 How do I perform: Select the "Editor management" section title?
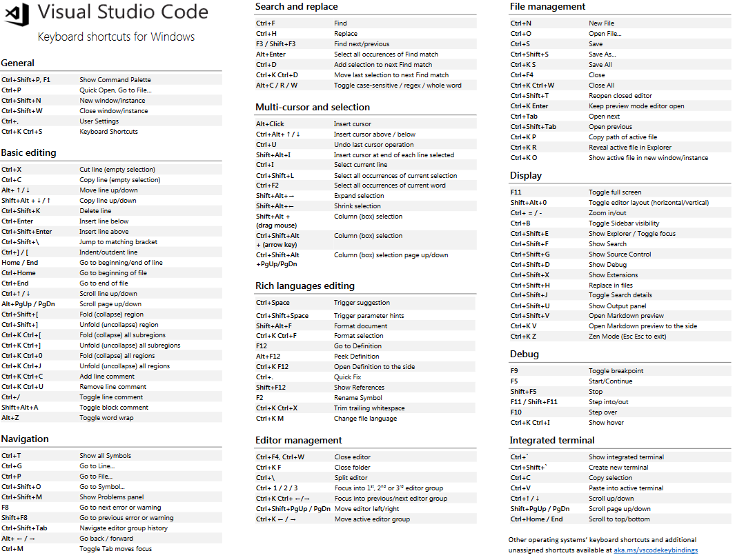point(296,440)
